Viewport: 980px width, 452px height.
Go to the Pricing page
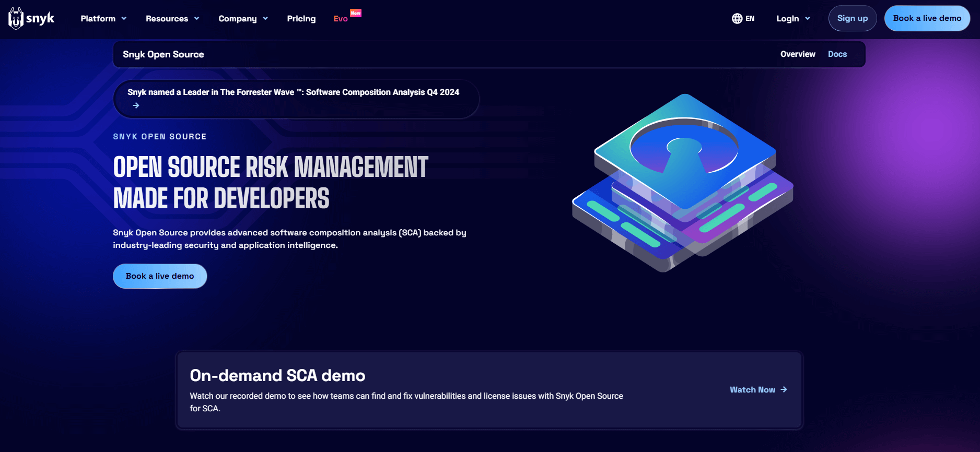click(x=301, y=19)
